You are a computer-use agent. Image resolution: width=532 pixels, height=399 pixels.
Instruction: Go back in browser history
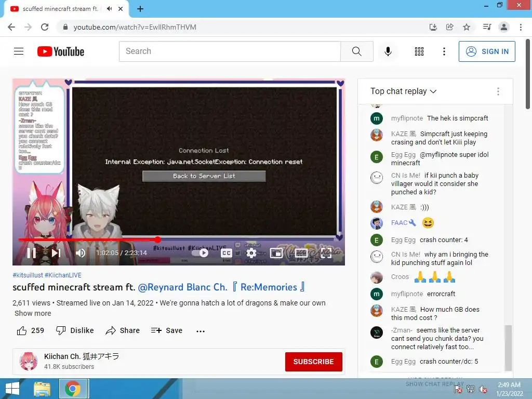pyautogui.click(x=11, y=27)
